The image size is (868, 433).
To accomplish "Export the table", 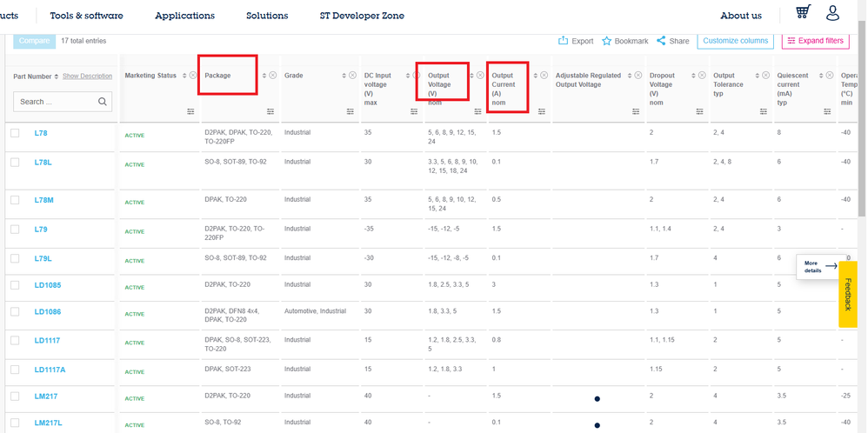I will (576, 41).
